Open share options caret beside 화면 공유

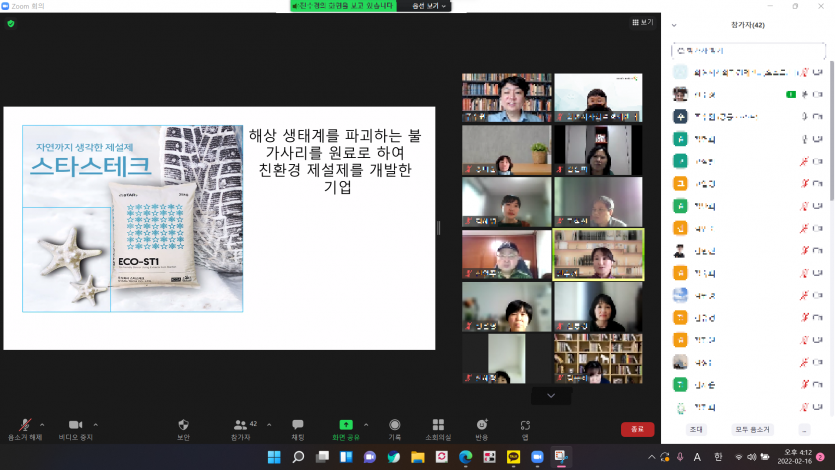pos(366,425)
